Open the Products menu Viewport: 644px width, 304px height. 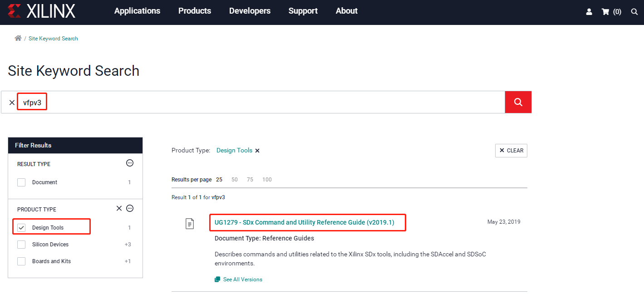point(195,11)
